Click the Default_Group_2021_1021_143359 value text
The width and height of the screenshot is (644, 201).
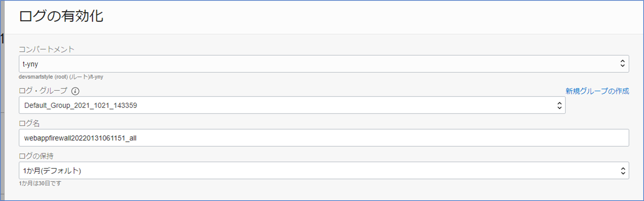(81, 105)
